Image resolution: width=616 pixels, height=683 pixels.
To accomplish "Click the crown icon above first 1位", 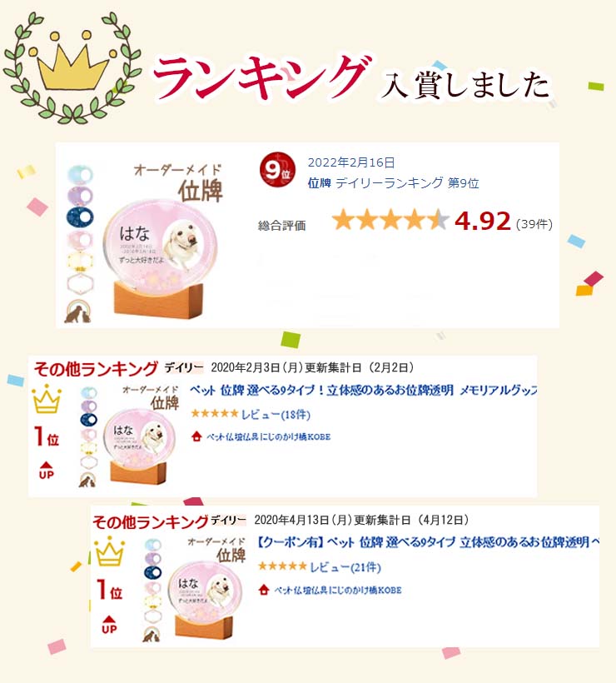I will pyautogui.click(x=46, y=399).
